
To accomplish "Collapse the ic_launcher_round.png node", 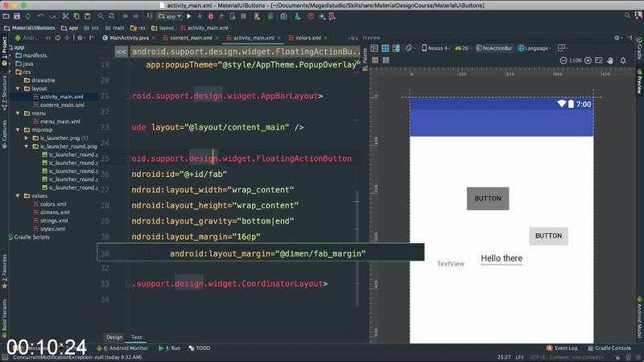I will tap(27, 146).
